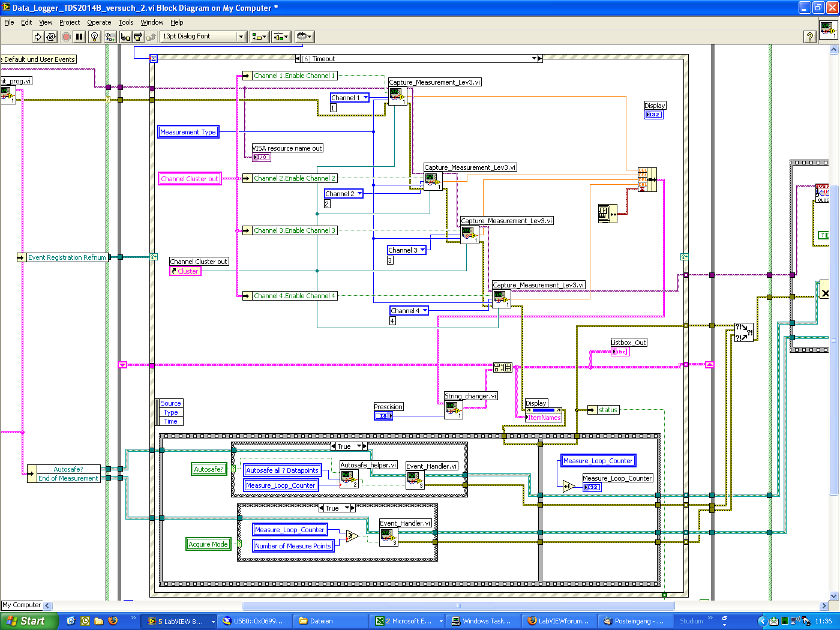Select the Build Array node with DBL inputs
Viewport: 840px width, 630px height.
647,179
